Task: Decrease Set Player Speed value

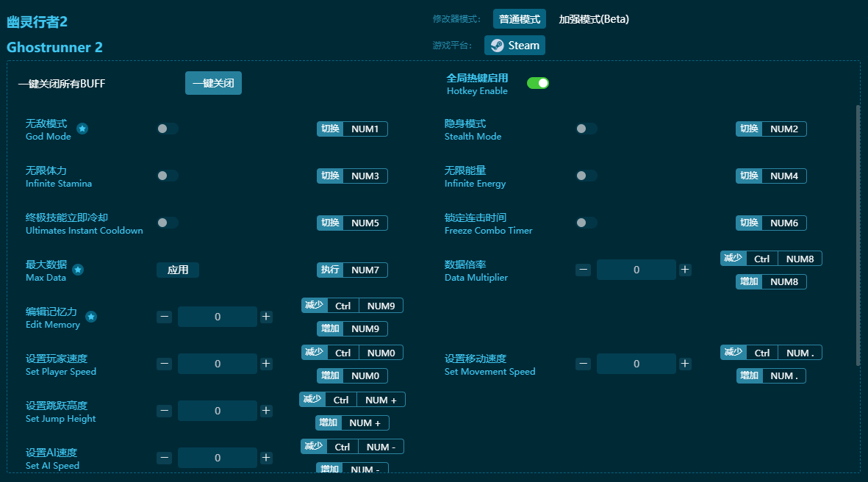Action: 164,364
